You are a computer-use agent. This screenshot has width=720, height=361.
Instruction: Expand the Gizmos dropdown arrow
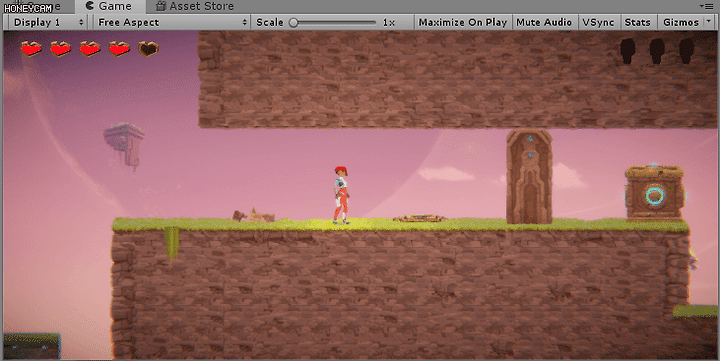(709, 22)
